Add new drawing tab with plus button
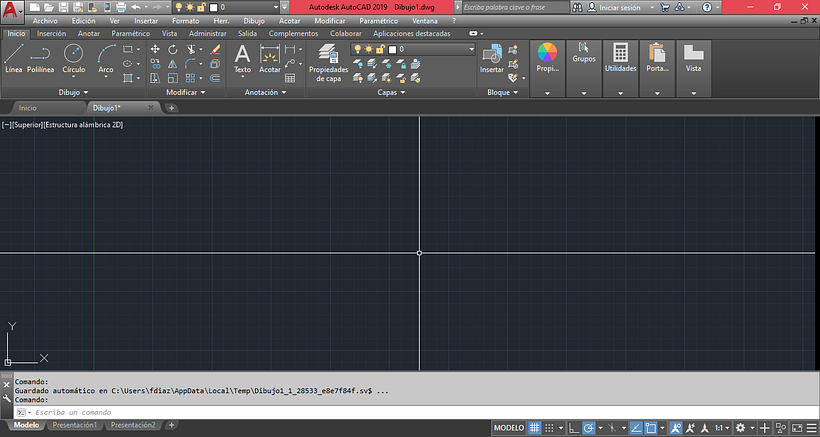Screen dimensions: 820x437 pyautogui.click(x=171, y=108)
